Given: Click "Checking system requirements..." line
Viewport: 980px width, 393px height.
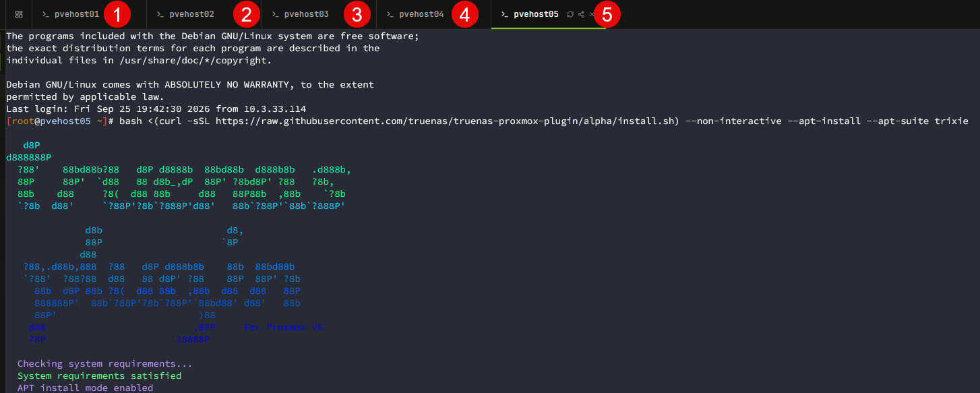Looking at the screenshot, I should tap(105, 364).
